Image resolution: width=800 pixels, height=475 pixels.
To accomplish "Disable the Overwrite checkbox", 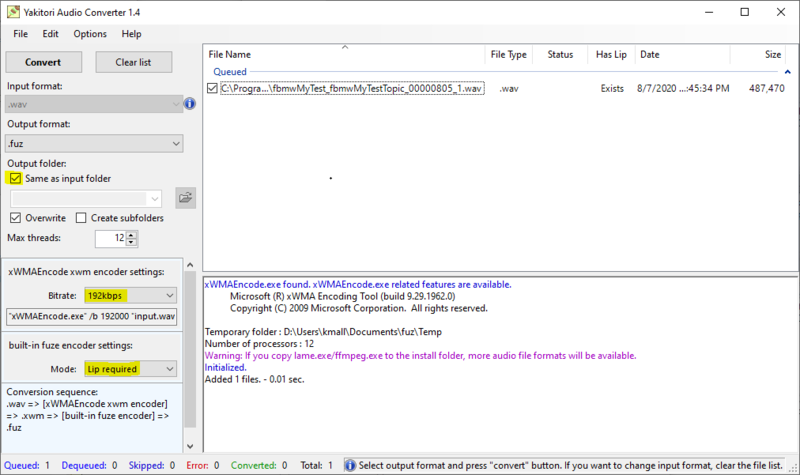I will pyautogui.click(x=15, y=218).
